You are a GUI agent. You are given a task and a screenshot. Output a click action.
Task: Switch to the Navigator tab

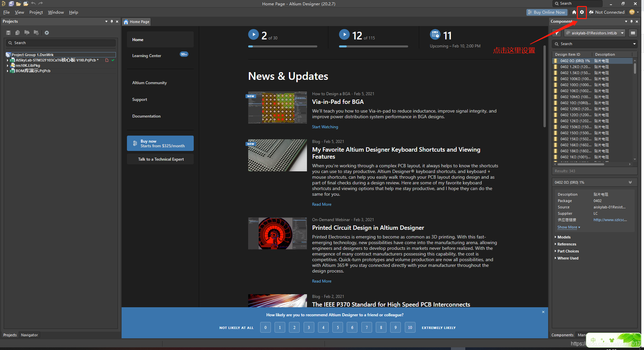tap(29, 335)
